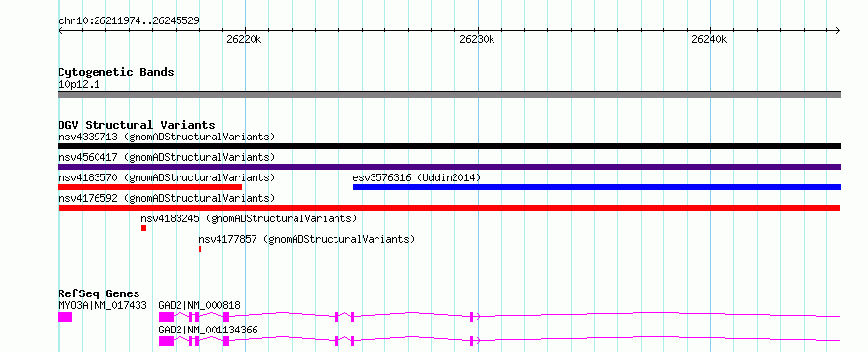
Task: Select the long red nsv4176592 variant bar
Action: coord(449,208)
